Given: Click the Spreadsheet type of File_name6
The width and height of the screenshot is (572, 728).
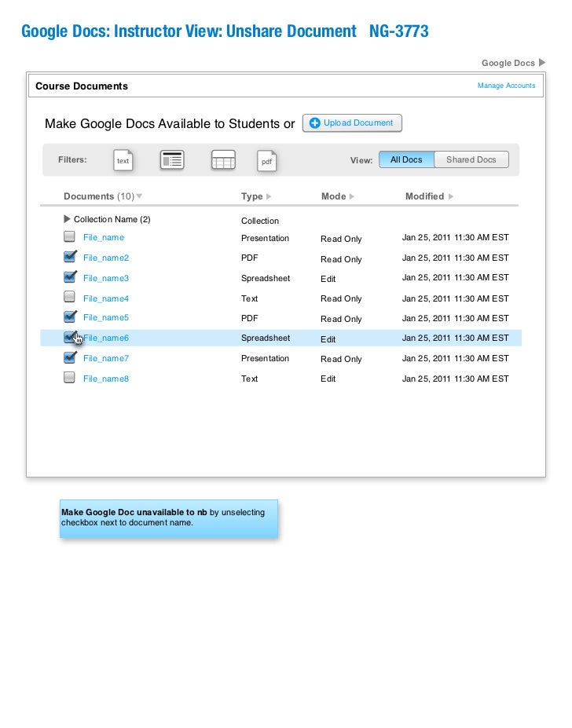Looking at the screenshot, I should coord(266,338).
